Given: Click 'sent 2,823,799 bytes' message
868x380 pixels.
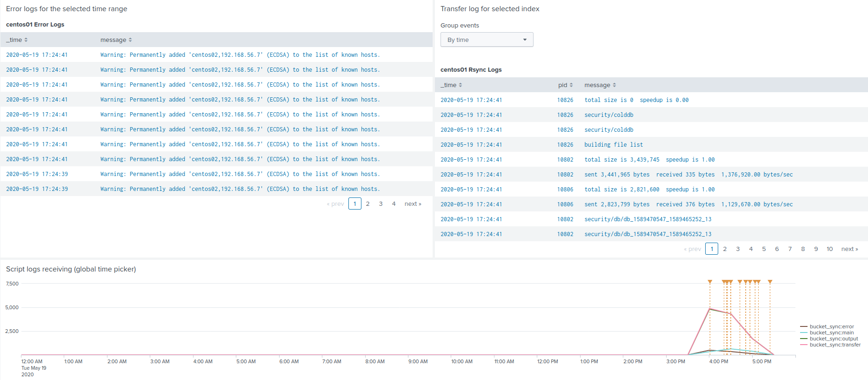Looking at the screenshot, I should [688, 204].
